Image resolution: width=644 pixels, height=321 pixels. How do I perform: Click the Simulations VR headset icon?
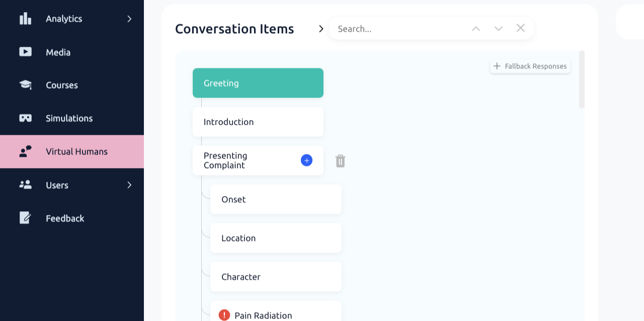25,118
